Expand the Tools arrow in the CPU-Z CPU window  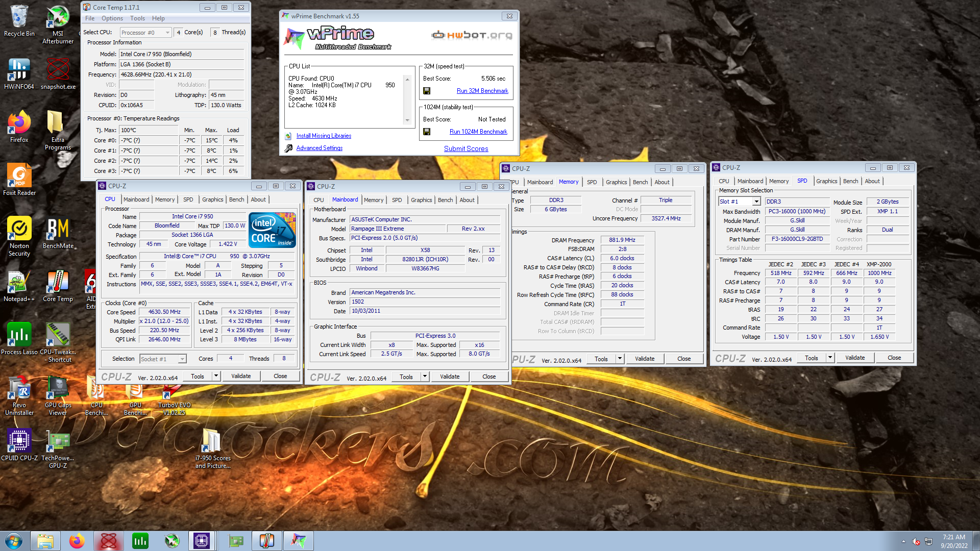tap(216, 376)
